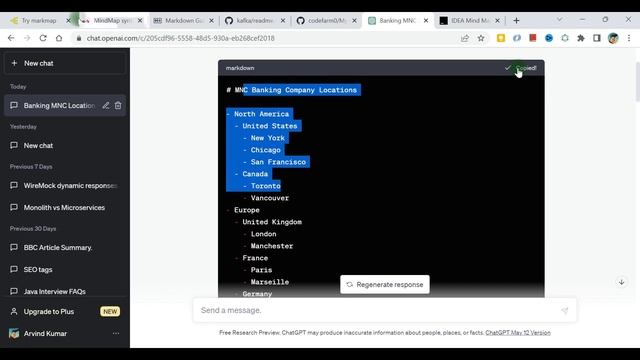Close the Try markmap tab
This screenshot has height=360, width=640.
tap(68, 20)
